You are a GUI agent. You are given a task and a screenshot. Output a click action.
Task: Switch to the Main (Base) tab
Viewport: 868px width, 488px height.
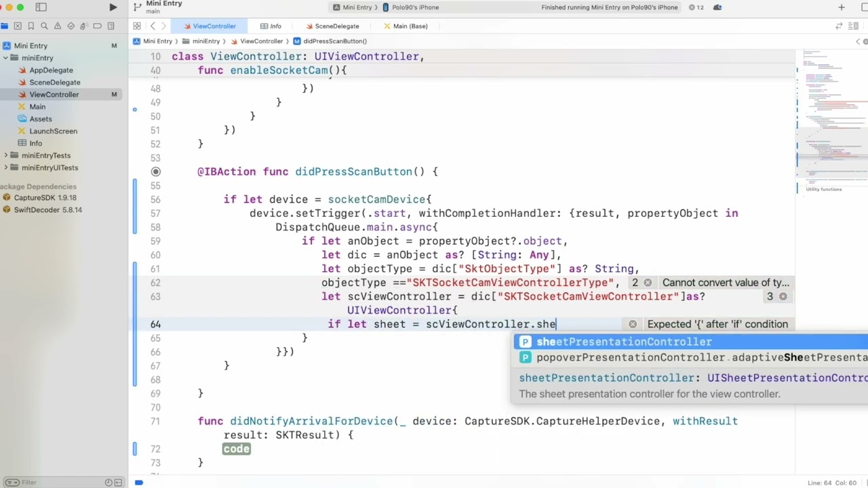(x=406, y=26)
